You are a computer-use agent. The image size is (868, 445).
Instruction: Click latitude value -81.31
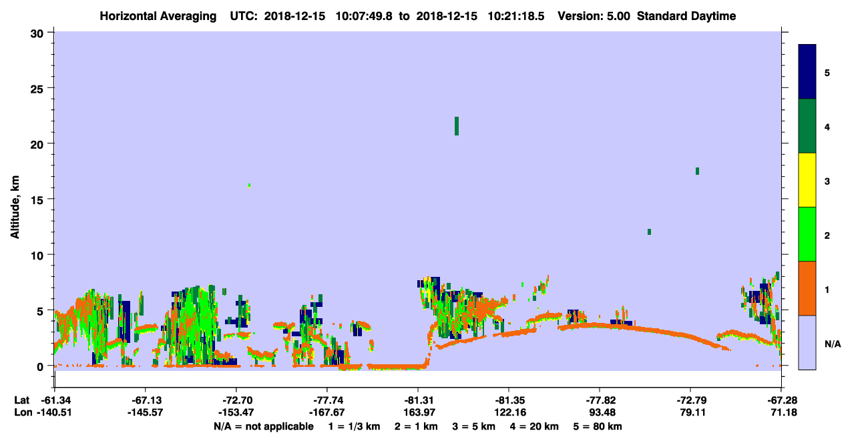coord(417,400)
